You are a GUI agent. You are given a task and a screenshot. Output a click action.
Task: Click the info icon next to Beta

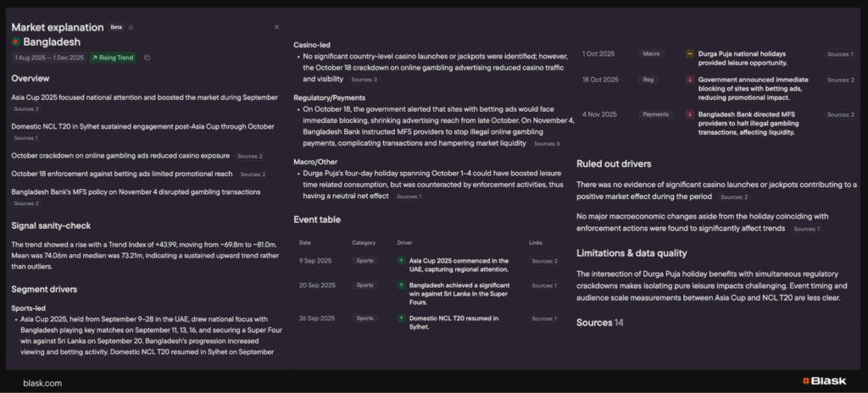(131, 27)
